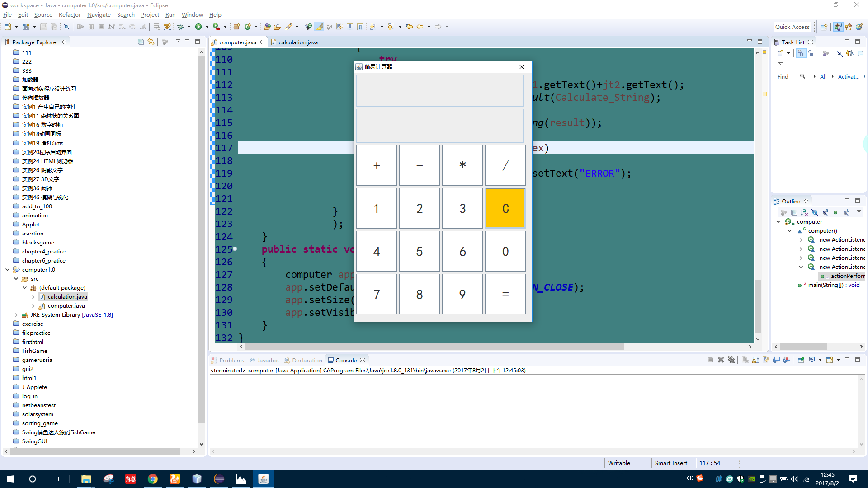Click the All link in Task List

pos(823,76)
